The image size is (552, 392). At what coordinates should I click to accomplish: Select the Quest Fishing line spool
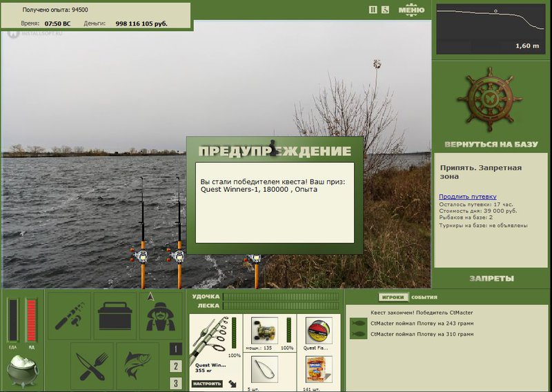(319, 331)
